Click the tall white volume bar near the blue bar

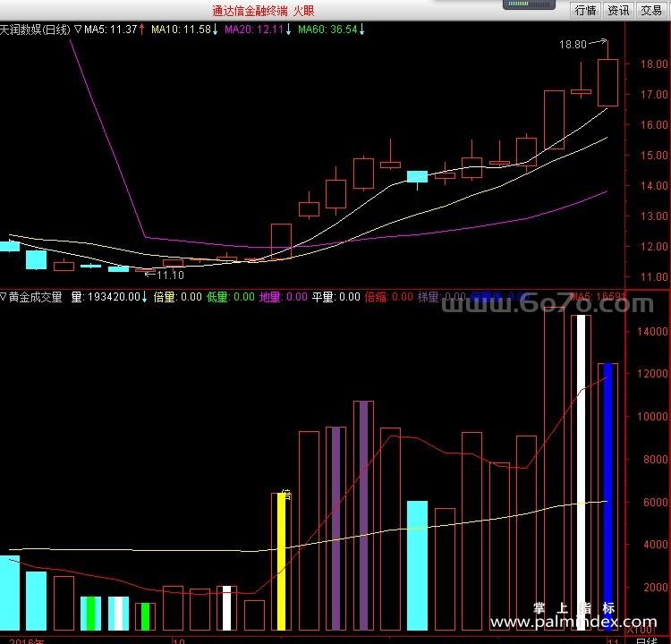pos(582,472)
